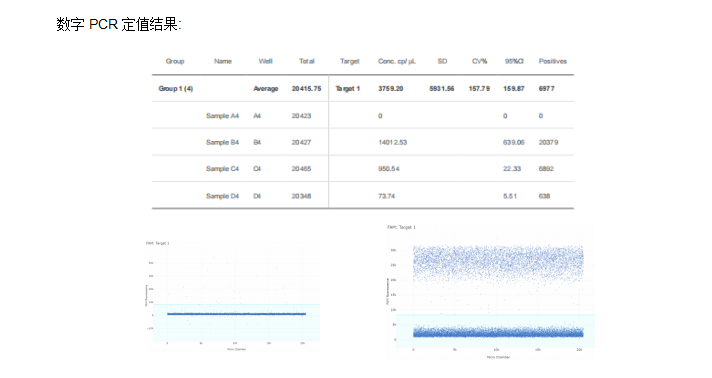
Task: Click the upper positive cluster in right plot
Action: click(498, 264)
